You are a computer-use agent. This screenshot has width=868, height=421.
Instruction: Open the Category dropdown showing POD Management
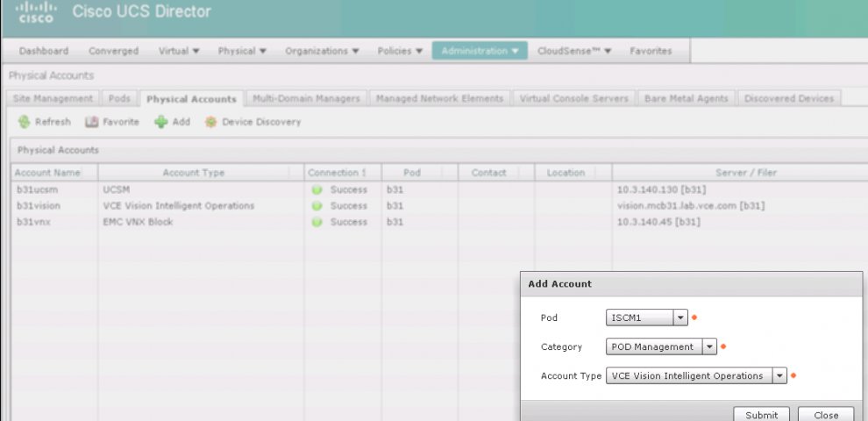click(x=661, y=346)
